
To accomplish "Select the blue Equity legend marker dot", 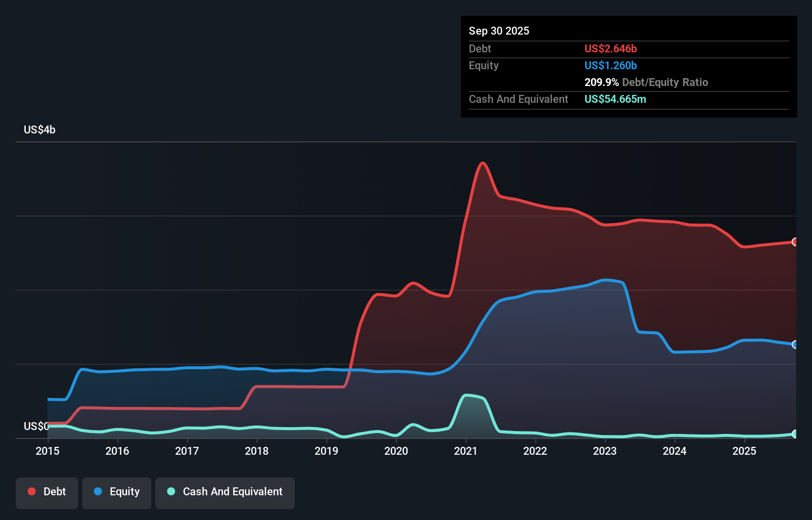I will pyautogui.click(x=98, y=491).
